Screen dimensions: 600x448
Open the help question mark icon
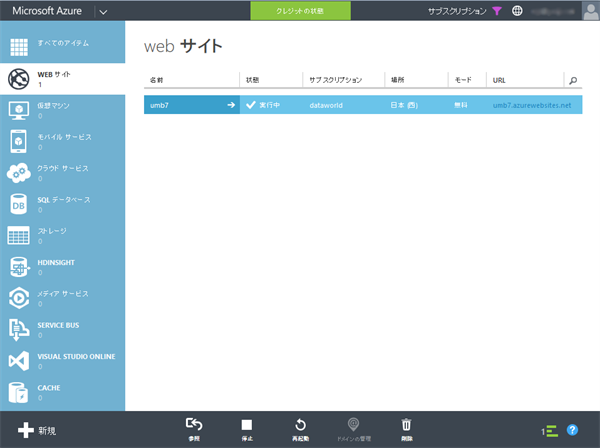click(573, 430)
